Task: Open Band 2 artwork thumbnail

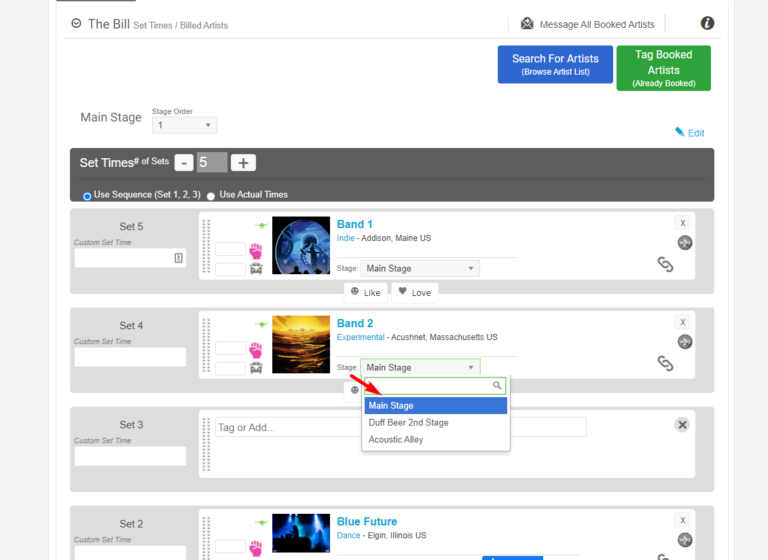Action: tap(301, 344)
